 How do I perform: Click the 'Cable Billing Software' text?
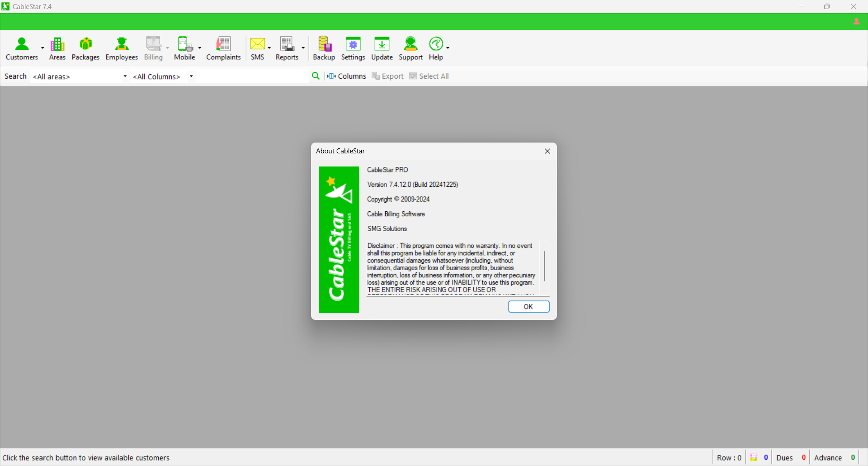(x=396, y=214)
